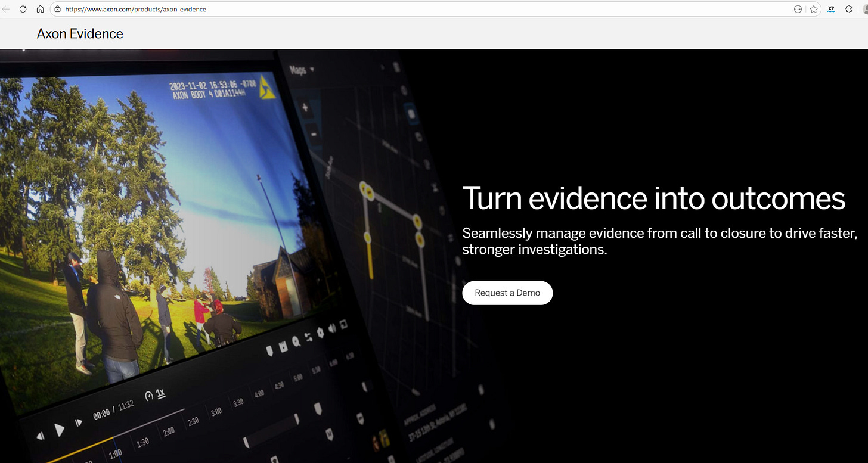
Task: Open the circled three-dots page actions icon
Action: click(798, 9)
